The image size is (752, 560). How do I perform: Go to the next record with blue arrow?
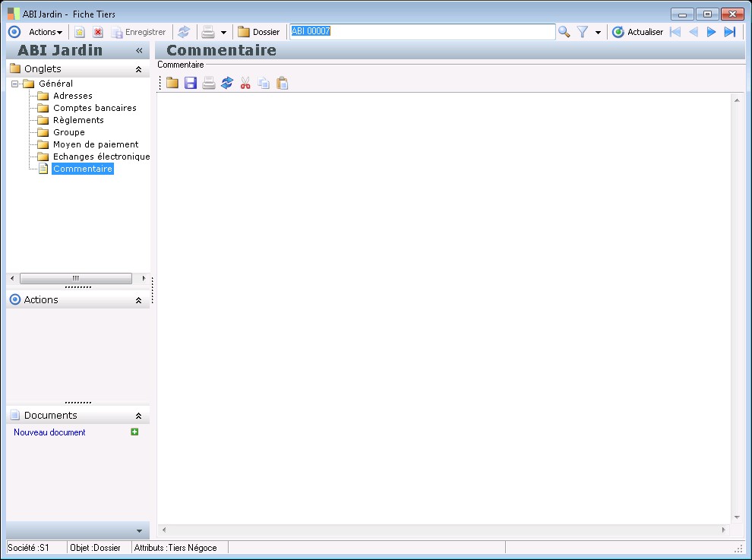pyautogui.click(x=712, y=32)
